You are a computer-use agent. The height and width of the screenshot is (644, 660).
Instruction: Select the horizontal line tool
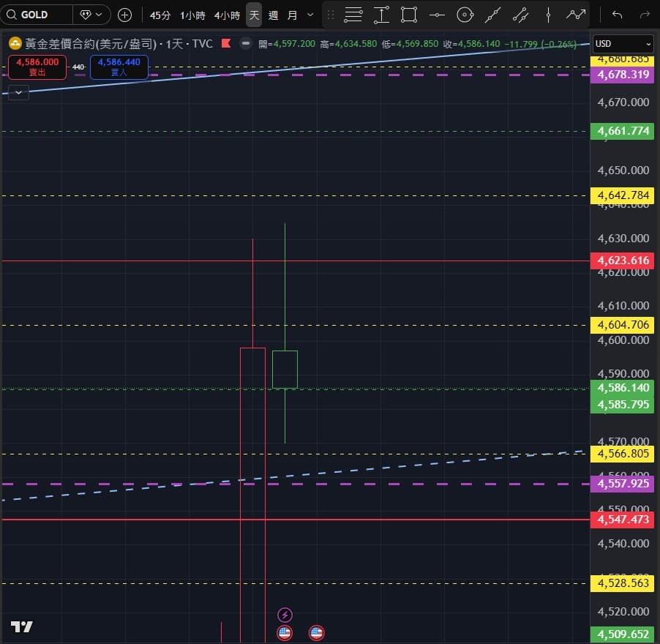point(437,15)
